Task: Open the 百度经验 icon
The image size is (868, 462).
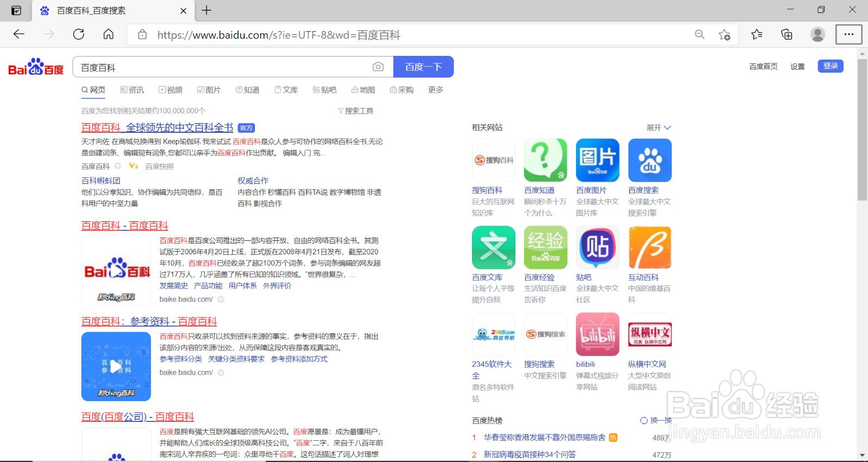Action: tap(546, 247)
